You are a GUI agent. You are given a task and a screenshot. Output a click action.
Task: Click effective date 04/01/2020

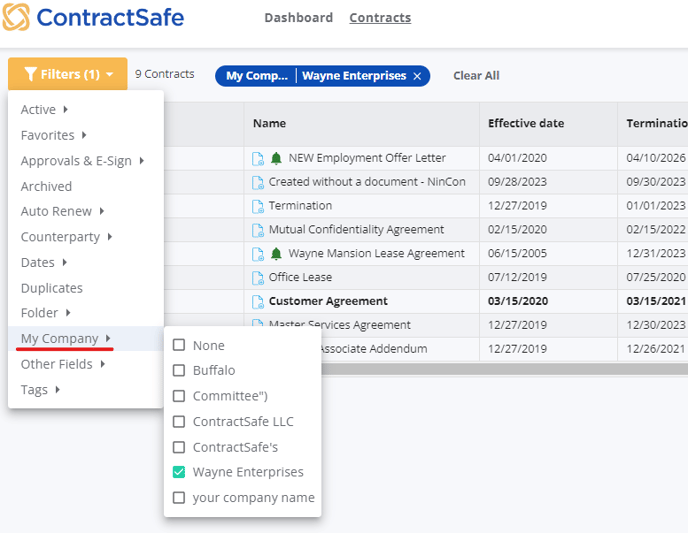click(x=517, y=158)
